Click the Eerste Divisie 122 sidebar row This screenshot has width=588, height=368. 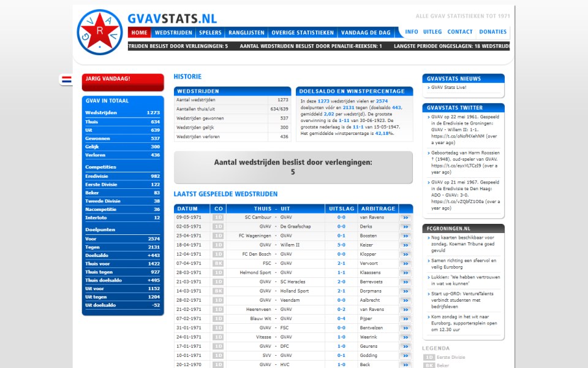123,185
